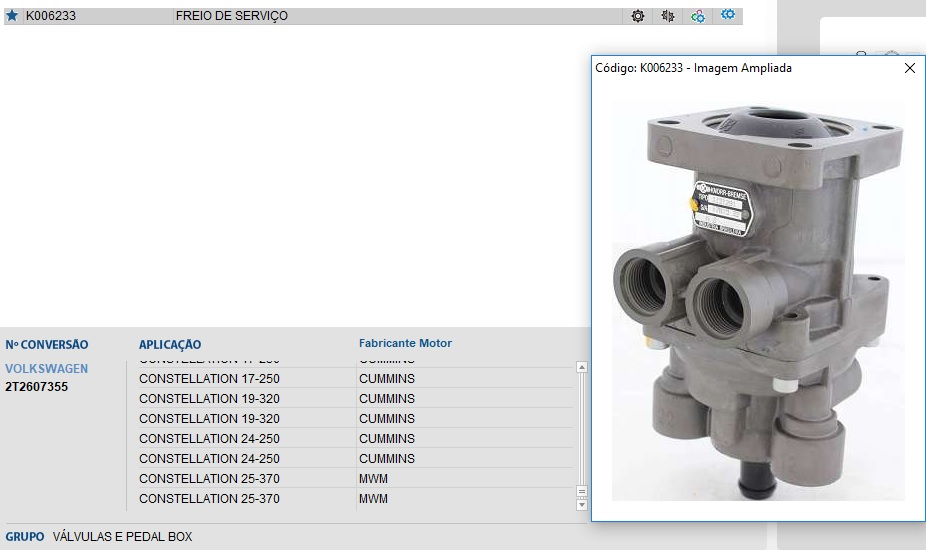Click the black gear icon in the header row
Screen dimensions: 926x550
coord(638,16)
